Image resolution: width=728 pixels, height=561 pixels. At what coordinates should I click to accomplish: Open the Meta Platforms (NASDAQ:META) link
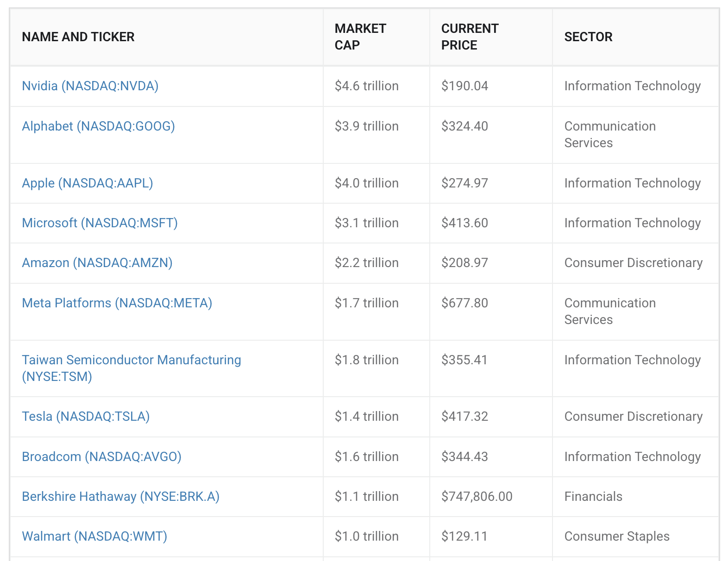(x=117, y=303)
